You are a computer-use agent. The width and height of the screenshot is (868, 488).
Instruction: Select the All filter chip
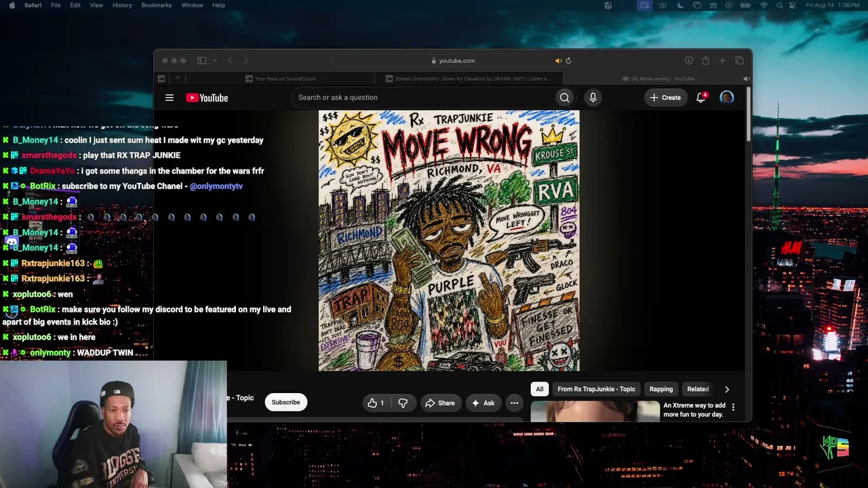tap(539, 389)
